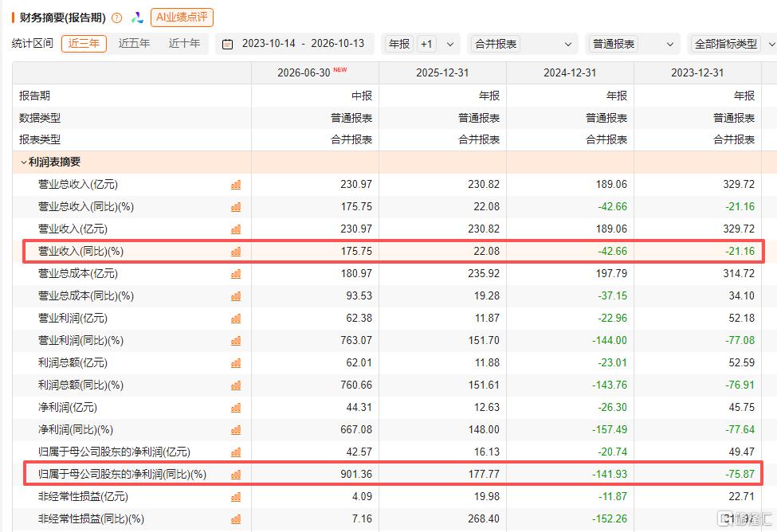
Task: Show chart for 营业总成本(同比)(%) row
Action: pyautogui.click(x=236, y=296)
